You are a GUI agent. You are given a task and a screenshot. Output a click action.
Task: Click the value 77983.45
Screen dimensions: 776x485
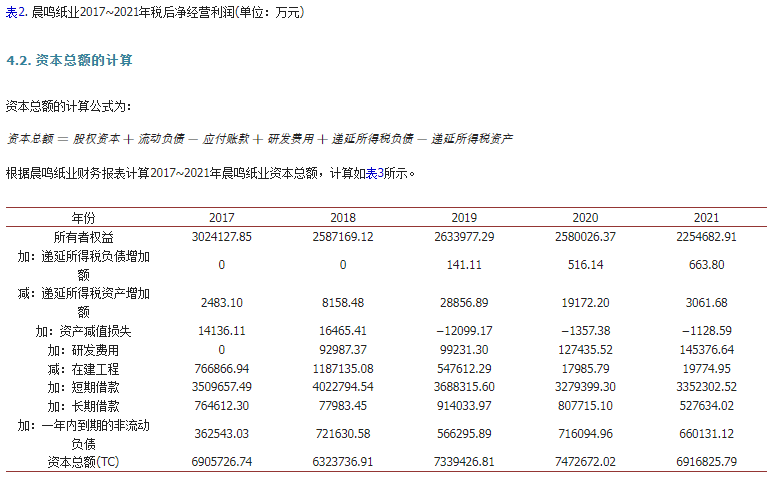click(343, 406)
